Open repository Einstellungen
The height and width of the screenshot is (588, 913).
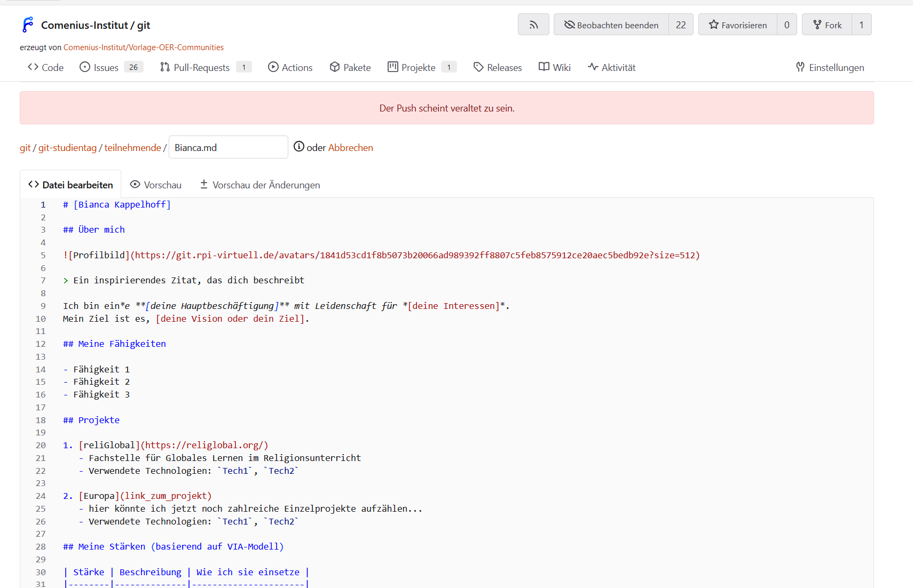click(x=830, y=67)
